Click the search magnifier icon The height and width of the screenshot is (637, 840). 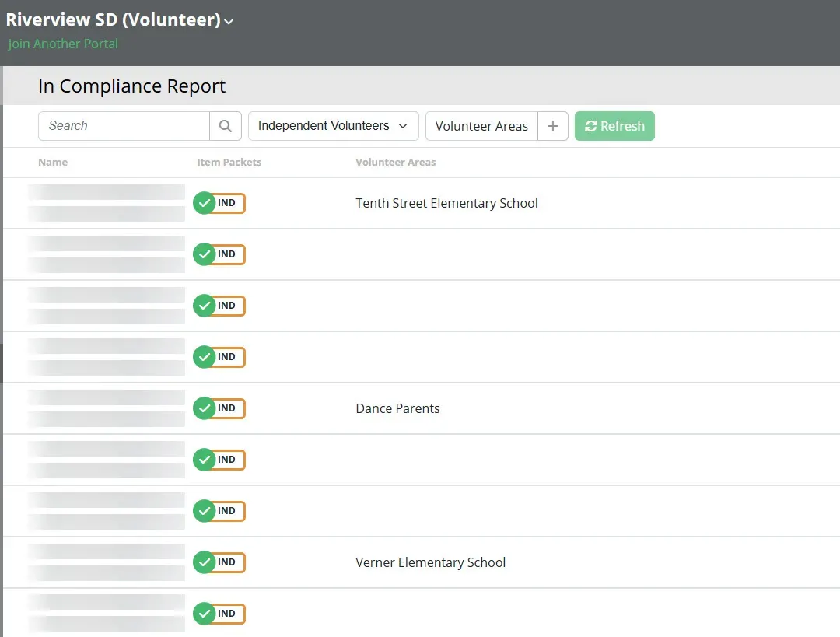coord(226,126)
